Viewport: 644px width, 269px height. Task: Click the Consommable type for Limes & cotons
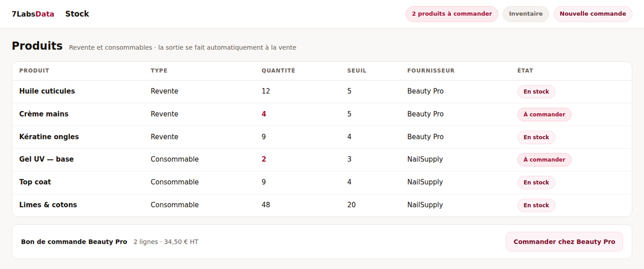[x=175, y=205]
